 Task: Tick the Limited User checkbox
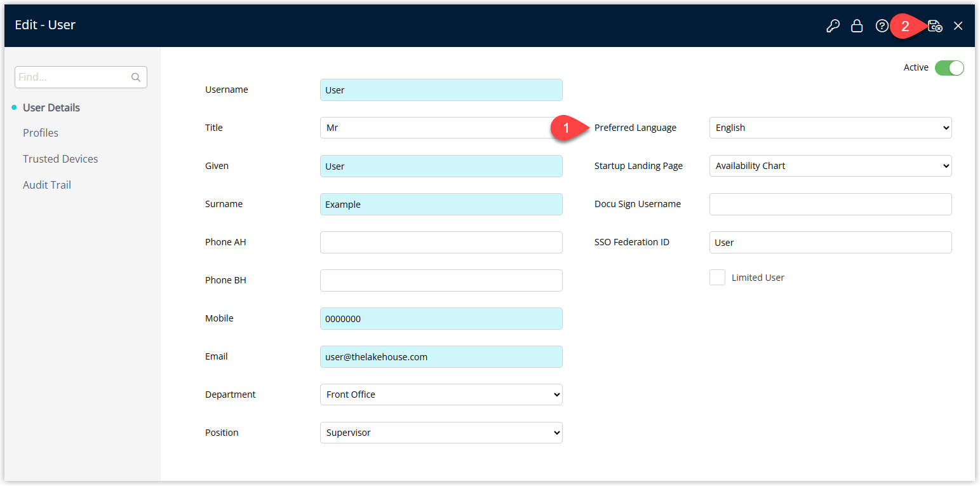717,278
